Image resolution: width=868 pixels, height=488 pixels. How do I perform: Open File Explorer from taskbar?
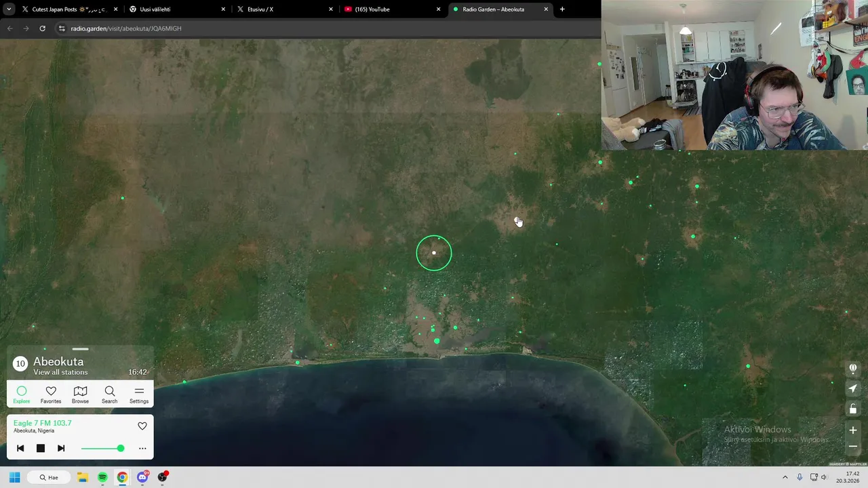tap(82, 477)
